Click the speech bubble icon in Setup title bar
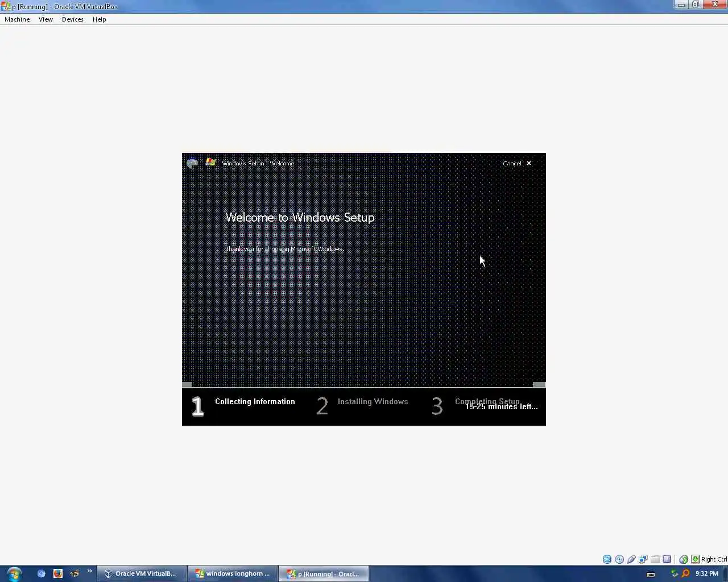Image resolution: width=728 pixels, height=582 pixels. tap(192, 163)
